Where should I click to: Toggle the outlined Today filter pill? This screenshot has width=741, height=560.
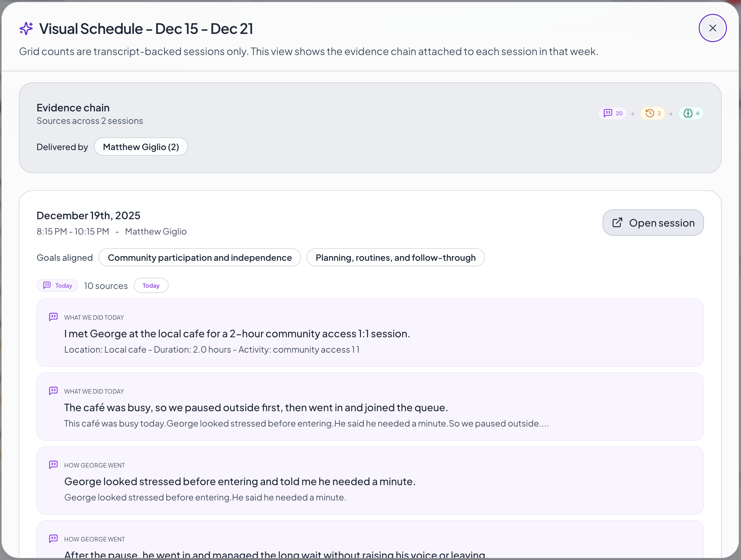(151, 285)
